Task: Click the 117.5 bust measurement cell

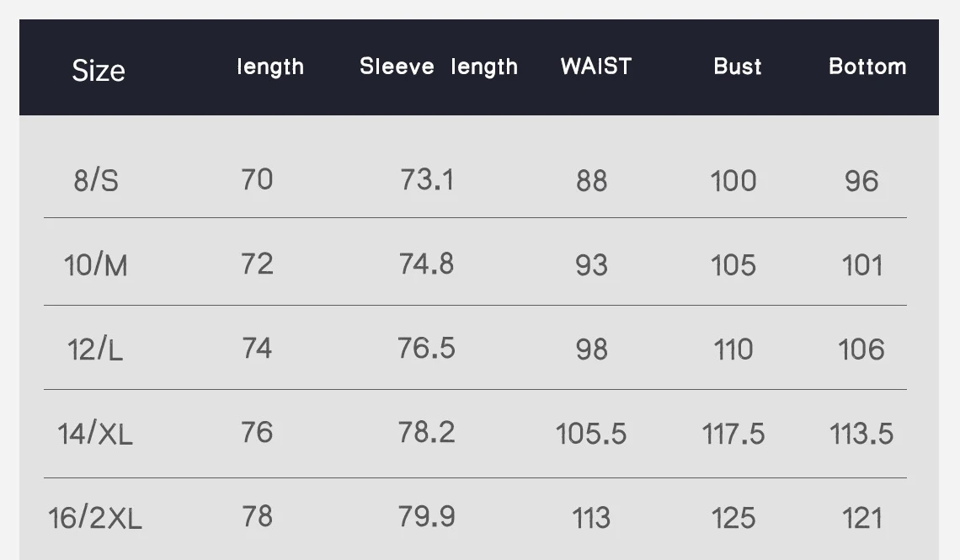Action: click(x=733, y=434)
